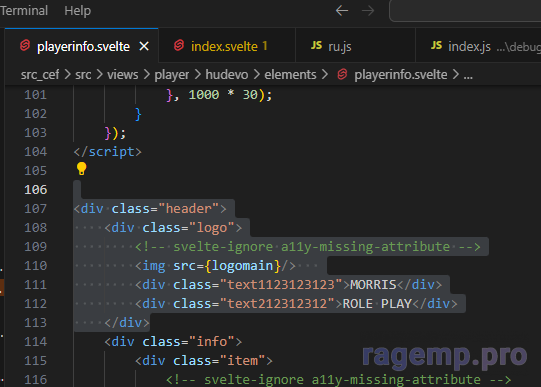Click line number 101

36,95
